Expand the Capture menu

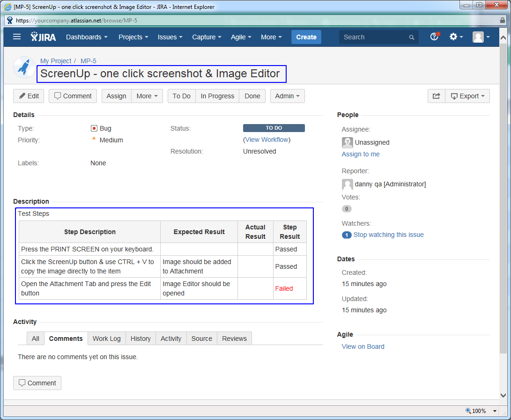pyautogui.click(x=207, y=37)
